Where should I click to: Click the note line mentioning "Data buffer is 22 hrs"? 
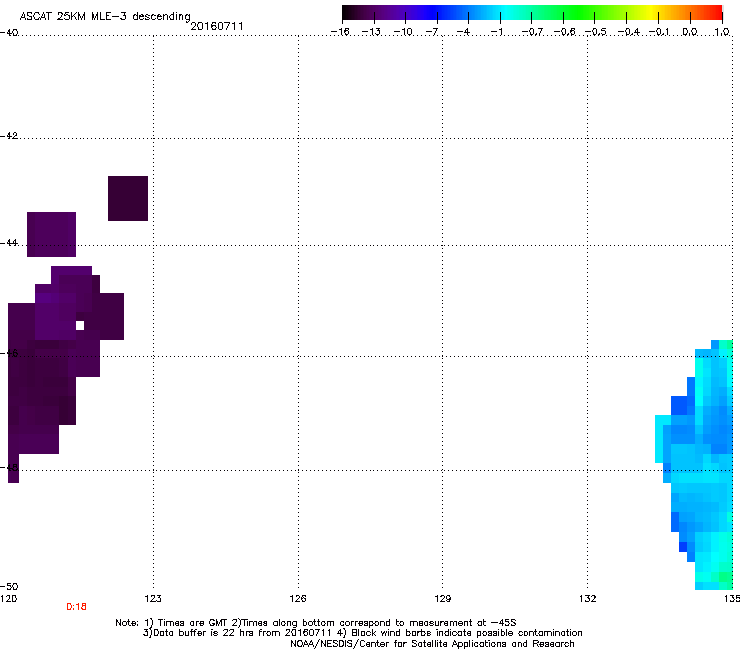tap(362, 633)
